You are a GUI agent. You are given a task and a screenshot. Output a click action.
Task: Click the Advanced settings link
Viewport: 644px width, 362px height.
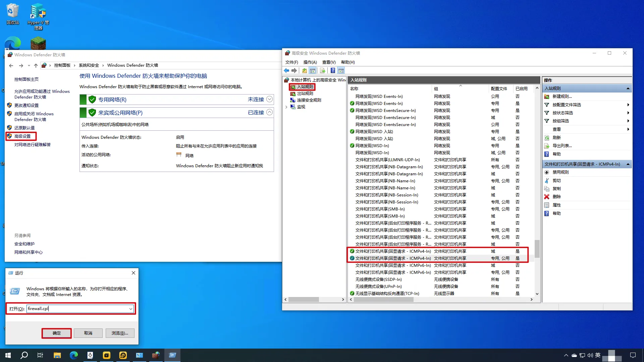(22, 136)
